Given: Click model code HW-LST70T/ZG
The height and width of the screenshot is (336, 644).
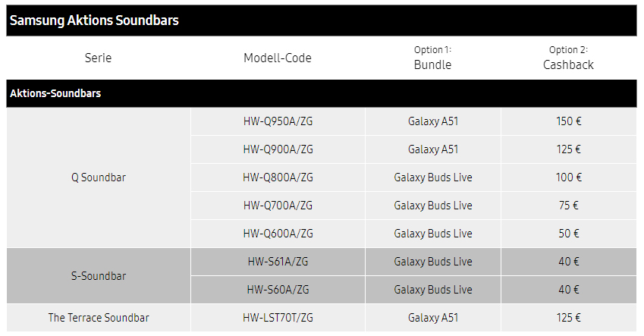Looking at the screenshot, I should pyautogui.click(x=278, y=318).
